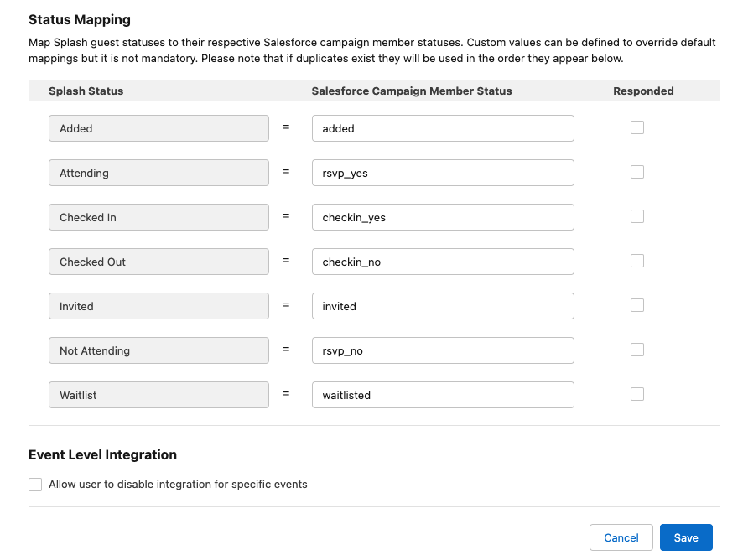Click the Waitlist Splash status field
Image resolution: width=743 pixels, height=560 pixels.
pos(158,395)
